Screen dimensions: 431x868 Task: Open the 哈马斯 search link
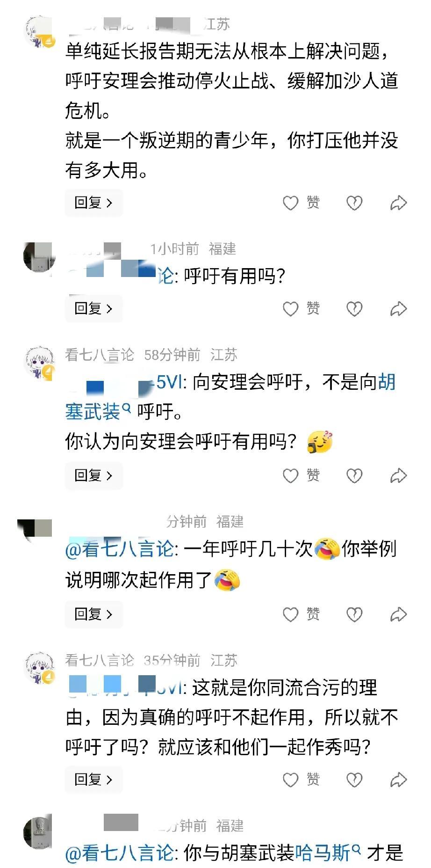click(328, 853)
